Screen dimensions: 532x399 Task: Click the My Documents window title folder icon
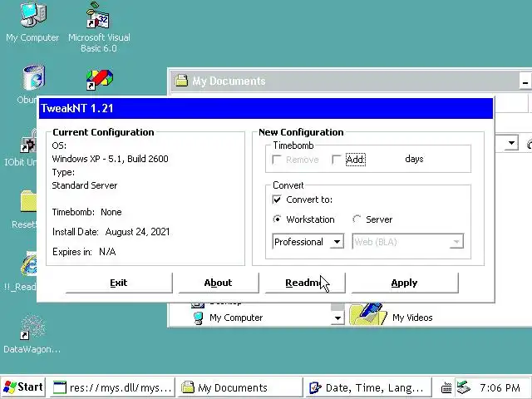tap(181, 81)
